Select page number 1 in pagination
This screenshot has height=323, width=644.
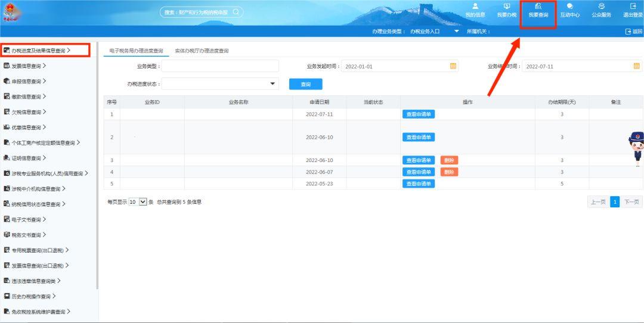point(615,202)
